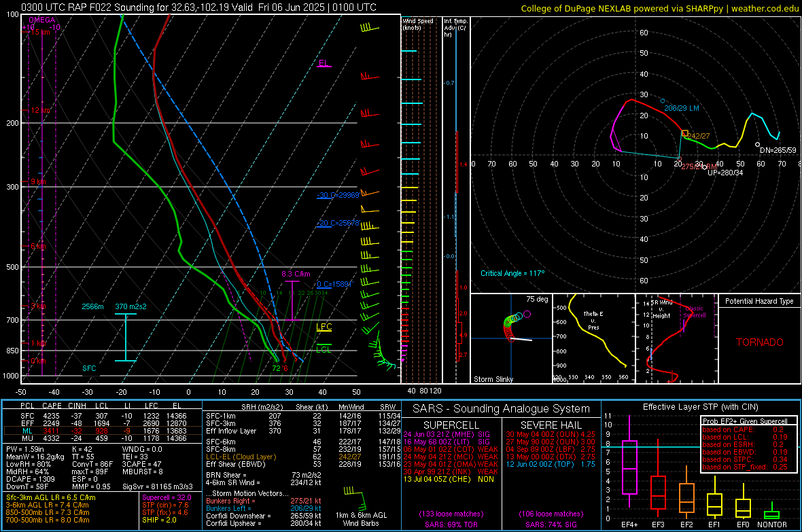Click the 'ConvT = 86F' value

click(92, 465)
